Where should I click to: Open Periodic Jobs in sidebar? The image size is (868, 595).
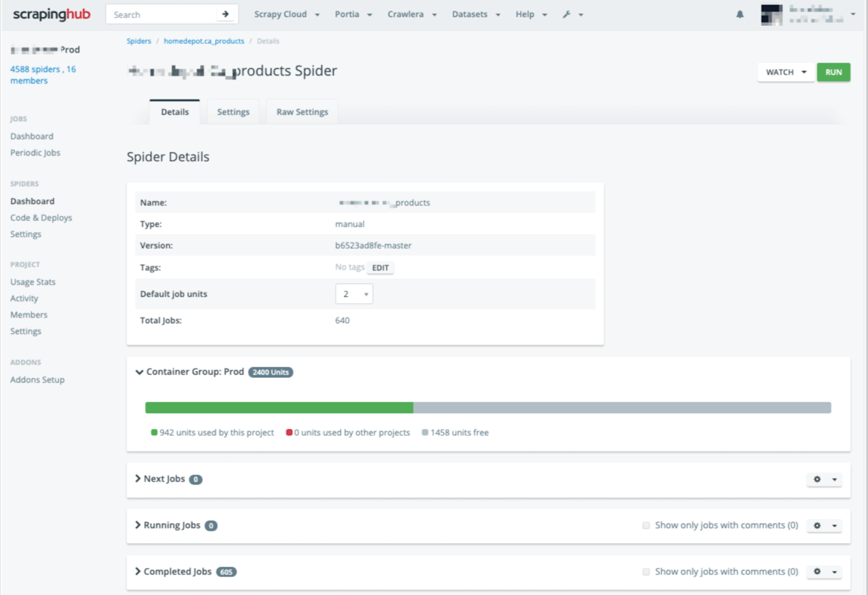[x=35, y=153]
